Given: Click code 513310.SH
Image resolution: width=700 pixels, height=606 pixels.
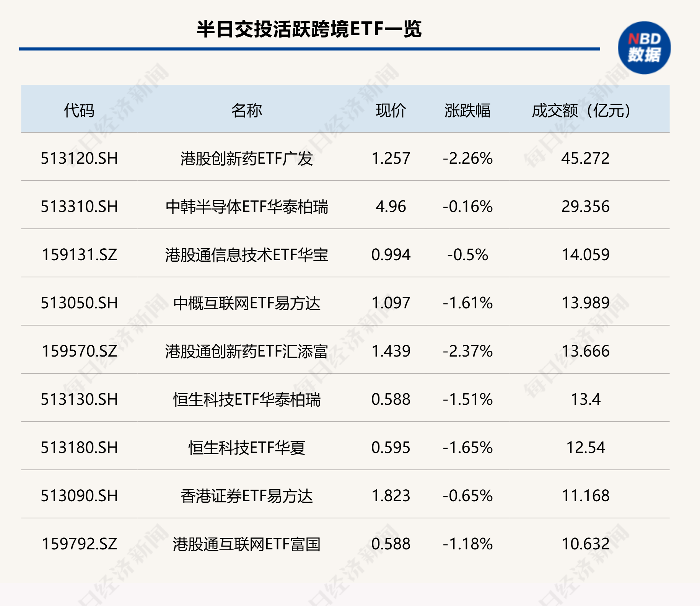Looking at the screenshot, I should coord(79,207).
